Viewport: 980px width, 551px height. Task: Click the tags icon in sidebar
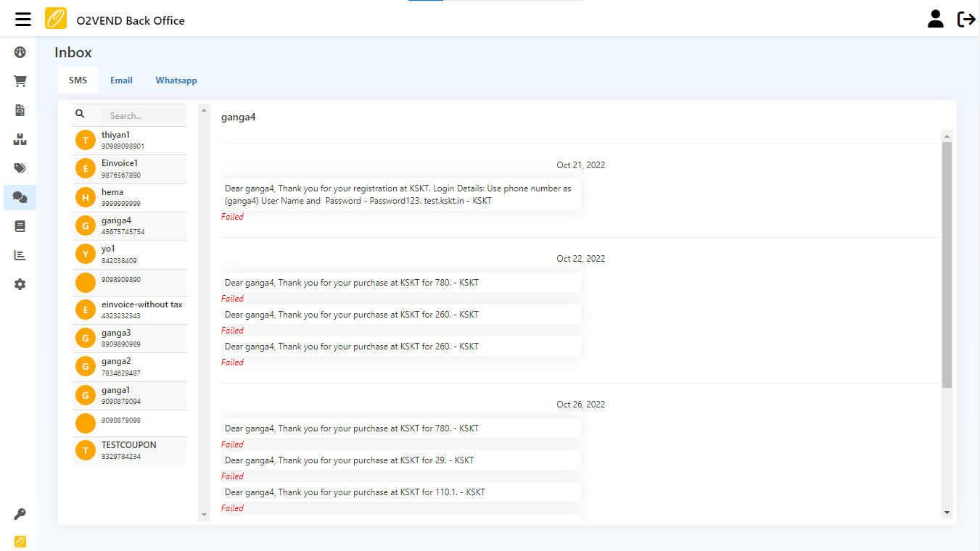pos(20,168)
